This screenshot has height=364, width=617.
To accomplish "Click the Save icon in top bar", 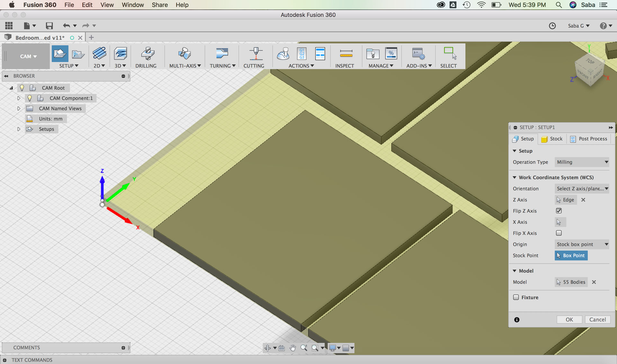I will 49,26.
